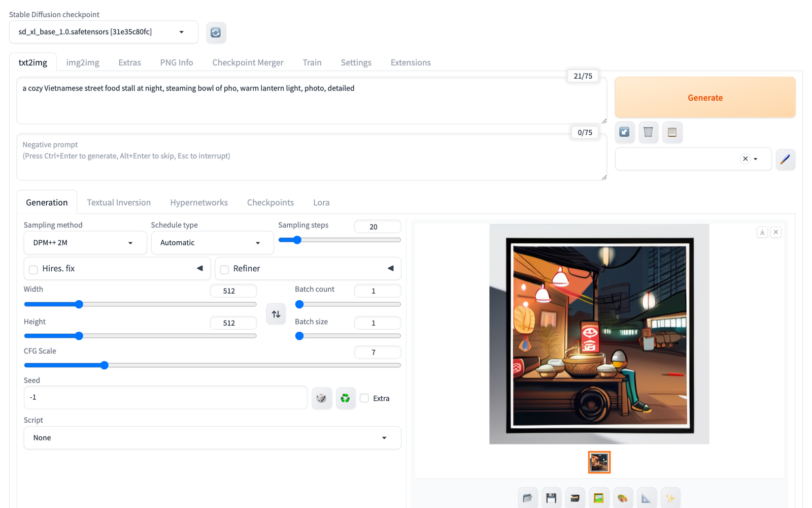Go to the Checkpoint Merger tab

(x=248, y=62)
